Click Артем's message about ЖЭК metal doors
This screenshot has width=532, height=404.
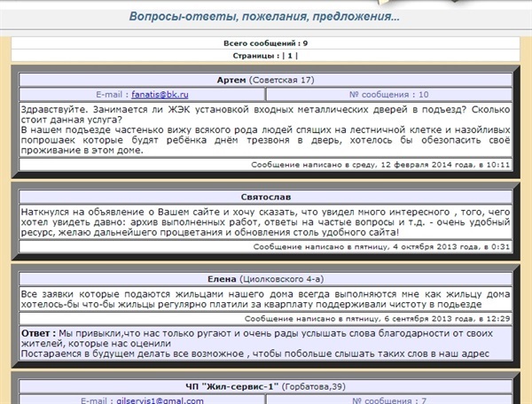(266, 130)
